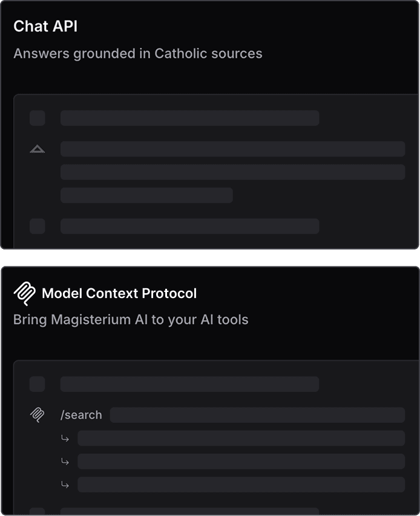Click the second return-arrow icon under /search
Image resolution: width=420 pixels, height=516 pixels.
pyautogui.click(x=65, y=461)
